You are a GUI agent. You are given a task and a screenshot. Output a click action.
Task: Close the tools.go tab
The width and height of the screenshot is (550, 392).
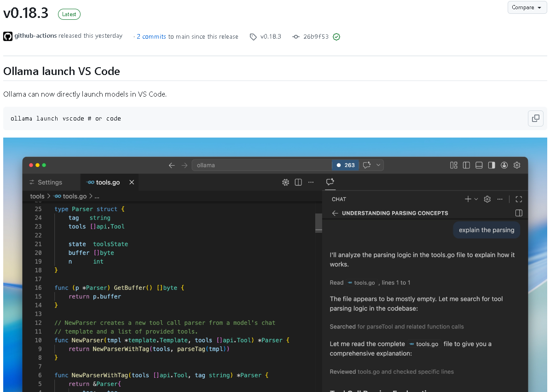point(132,182)
